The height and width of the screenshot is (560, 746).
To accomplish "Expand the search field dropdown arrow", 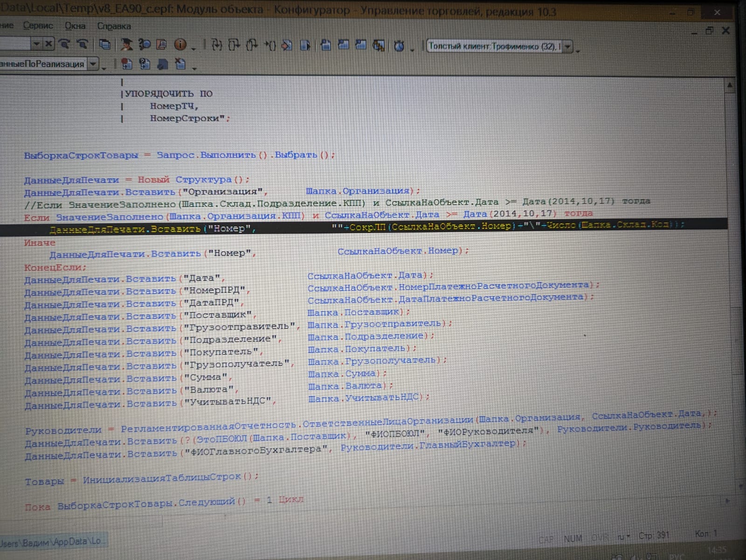I will (x=36, y=44).
